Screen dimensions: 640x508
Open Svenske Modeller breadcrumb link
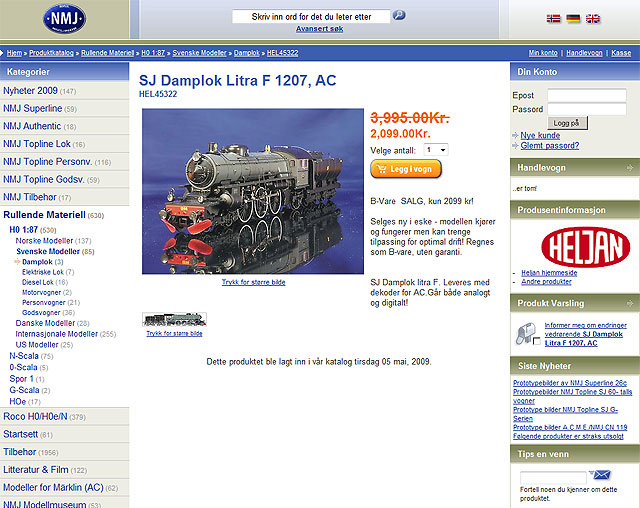pos(199,53)
